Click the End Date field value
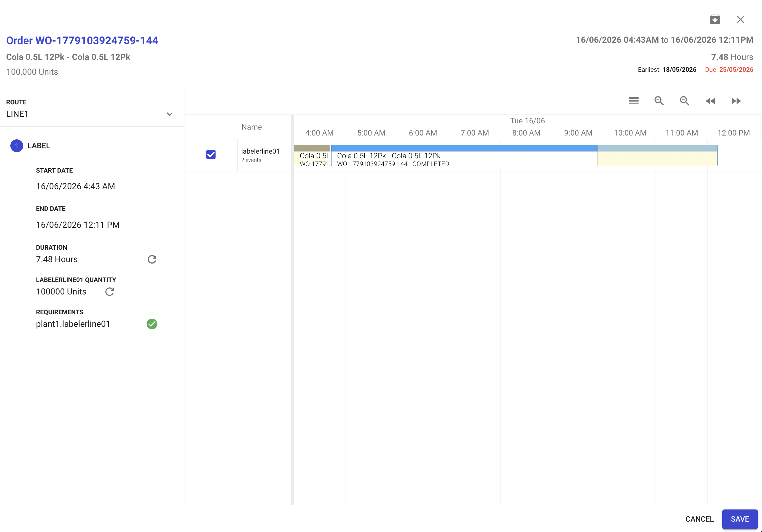This screenshot has height=532, width=762. click(78, 225)
